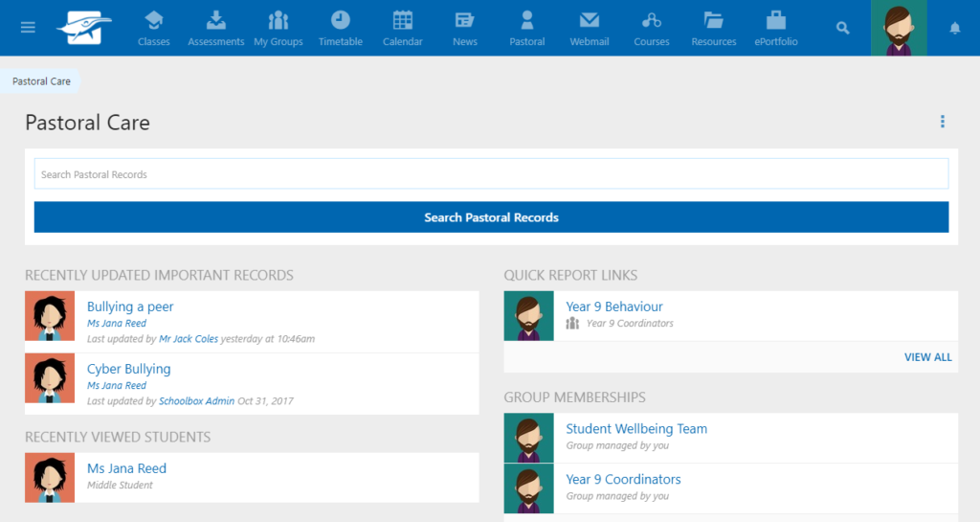Open the Calendar navigation icon

coord(403,28)
